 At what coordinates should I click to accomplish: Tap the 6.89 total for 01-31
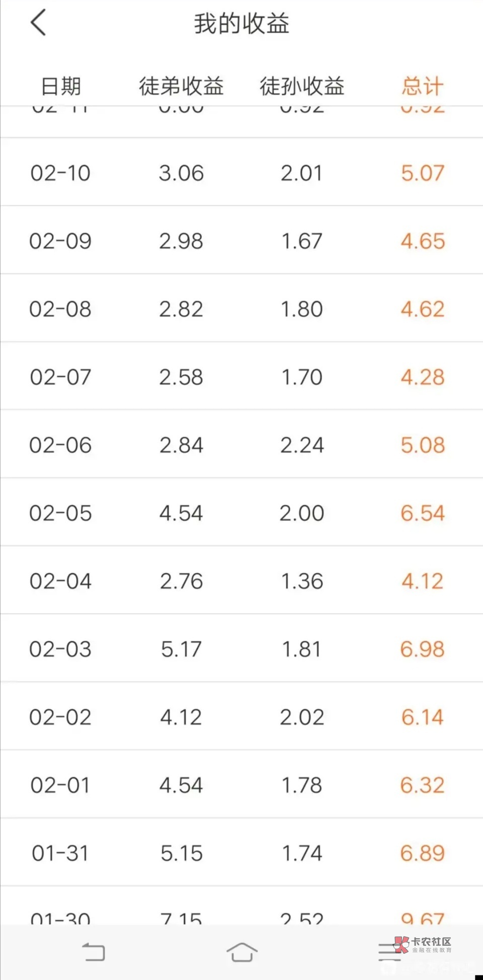[x=422, y=853]
